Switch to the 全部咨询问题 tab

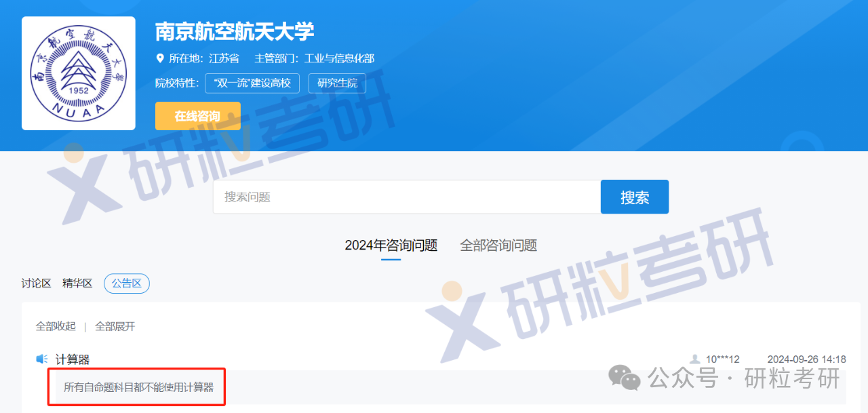[498, 245]
